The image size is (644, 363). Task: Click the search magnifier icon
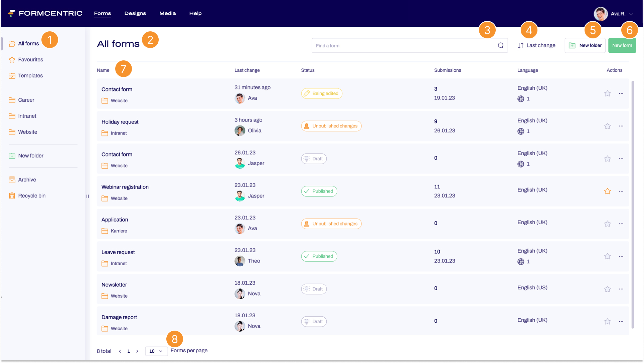pyautogui.click(x=500, y=46)
